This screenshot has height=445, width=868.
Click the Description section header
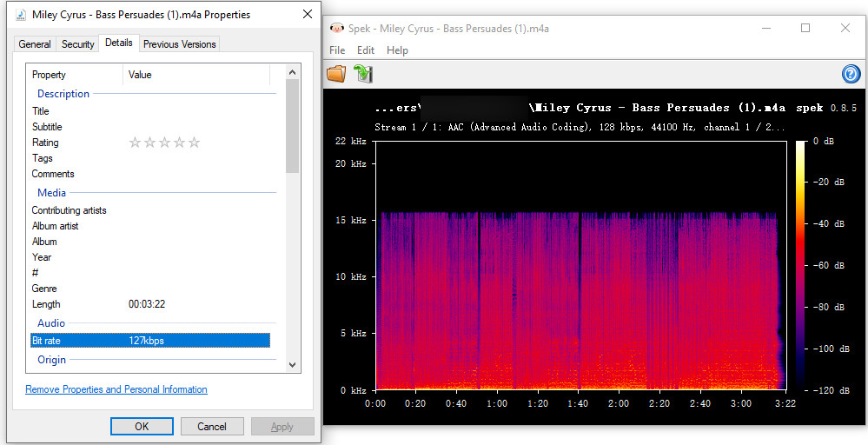coord(63,94)
